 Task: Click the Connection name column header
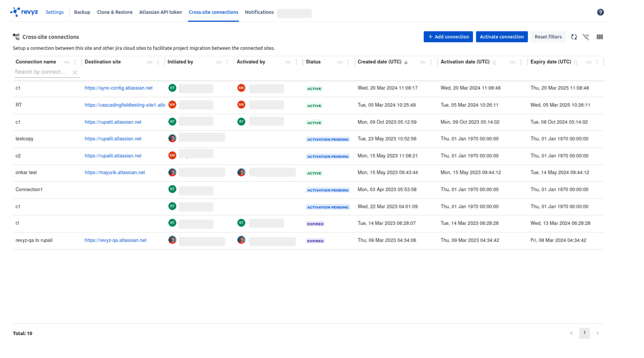pos(36,62)
